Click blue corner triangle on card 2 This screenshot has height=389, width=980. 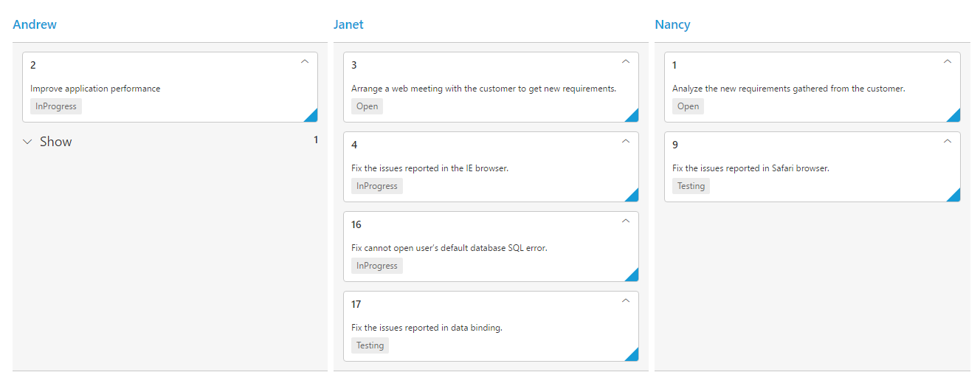coord(312,116)
